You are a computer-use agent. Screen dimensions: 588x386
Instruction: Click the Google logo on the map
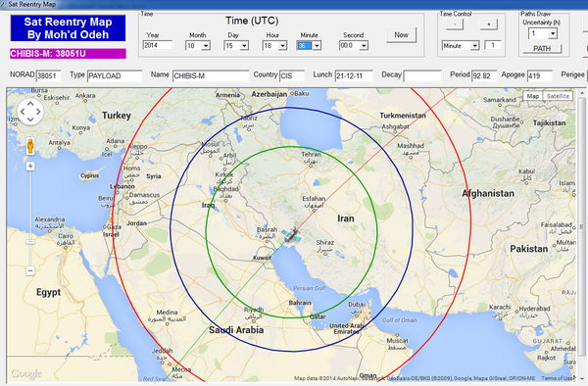(x=25, y=373)
